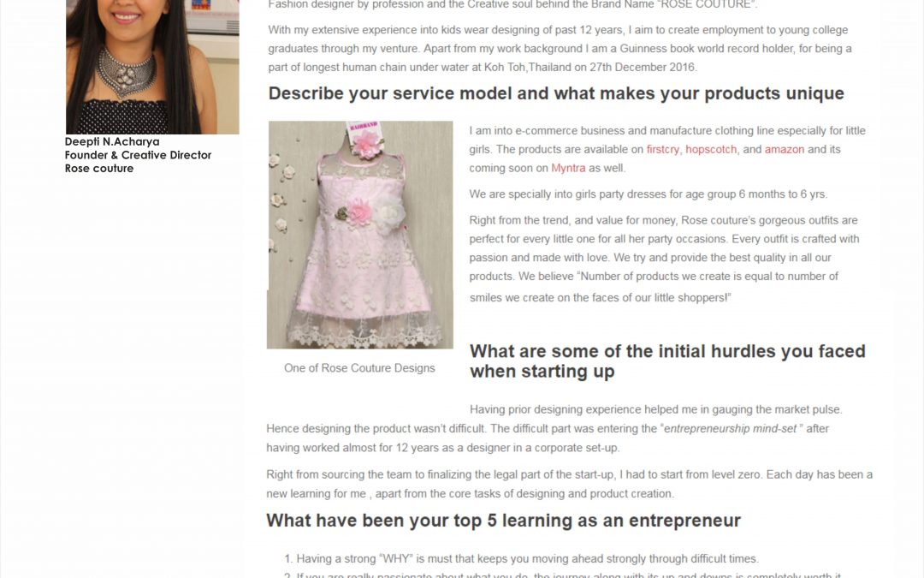Viewport: 924px width, 578px height.
Task: Click the name 'Deepti N.Acharya' under the photo
Action: click(x=112, y=141)
